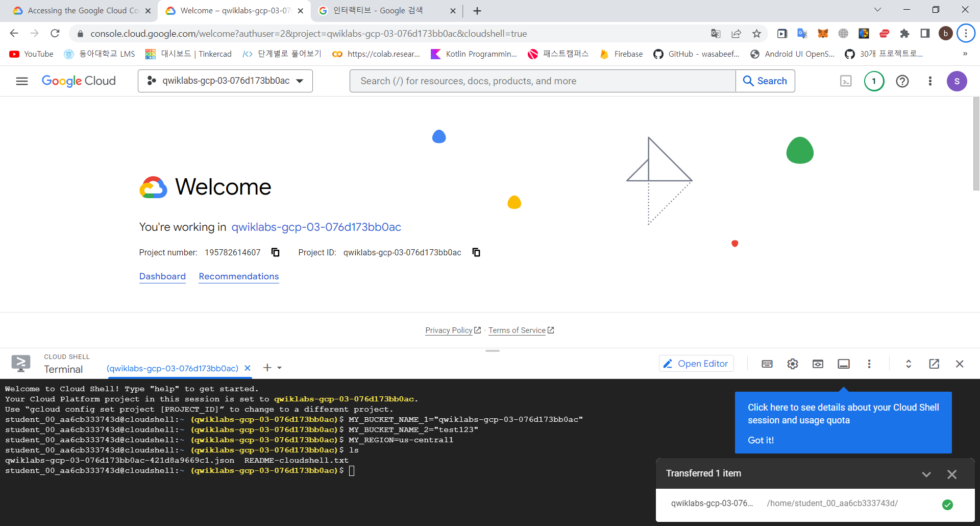The height and width of the screenshot is (526, 980).
Task: Click the Cloud Shell panel resize handle
Action: pos(493,351)
